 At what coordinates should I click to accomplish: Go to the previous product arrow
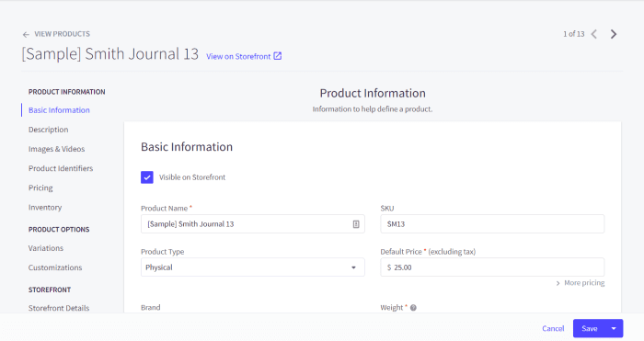click(x=594, y=34)
